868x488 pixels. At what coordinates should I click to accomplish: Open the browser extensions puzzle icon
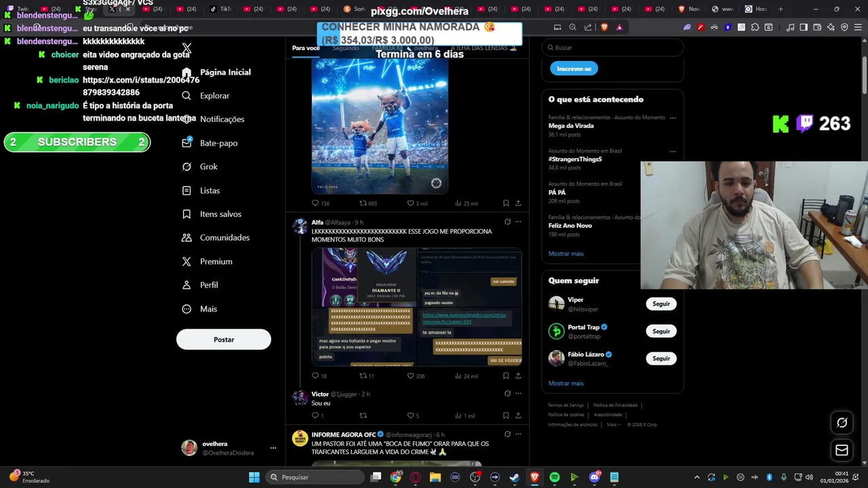pos(755,27)
